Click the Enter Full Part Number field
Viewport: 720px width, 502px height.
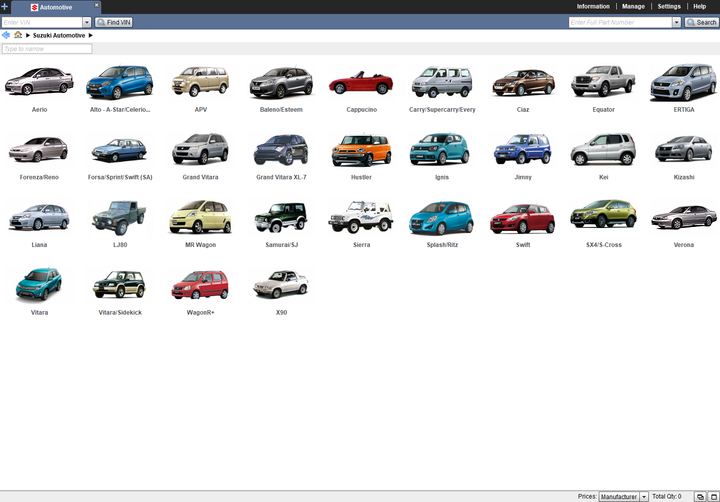pyautogui.click(x=620, y=22)
